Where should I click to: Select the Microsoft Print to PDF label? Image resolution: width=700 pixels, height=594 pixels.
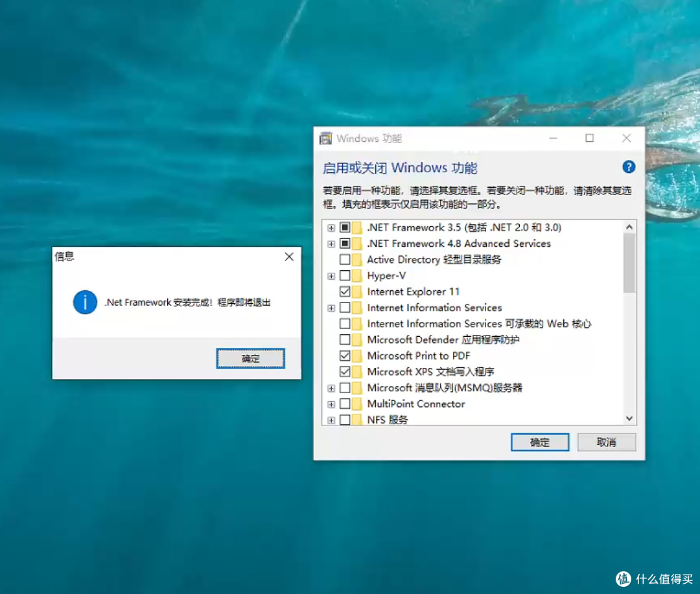pyautogui.click(x=419, y=356)
